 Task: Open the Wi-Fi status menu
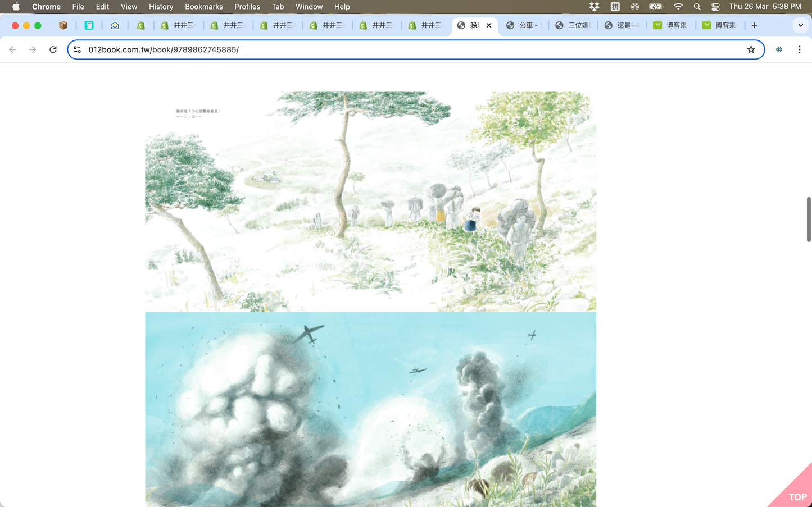[678, 7]
